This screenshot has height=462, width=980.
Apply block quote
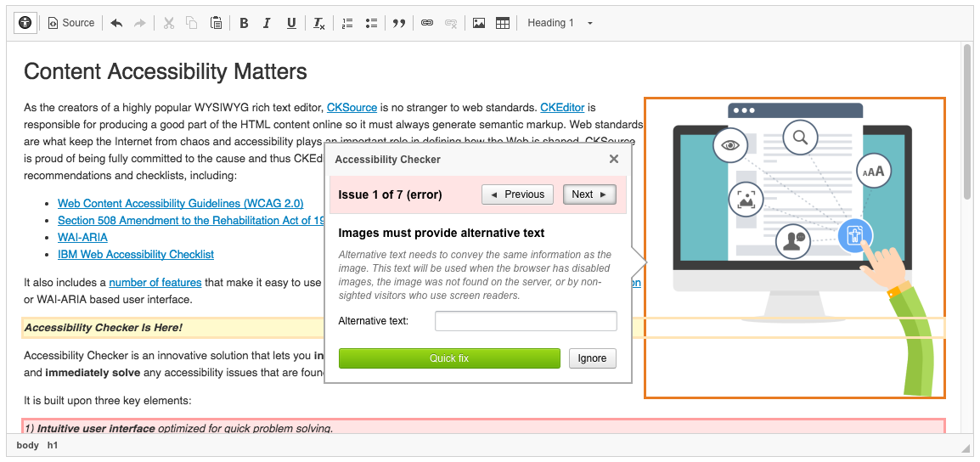[399, 23]
